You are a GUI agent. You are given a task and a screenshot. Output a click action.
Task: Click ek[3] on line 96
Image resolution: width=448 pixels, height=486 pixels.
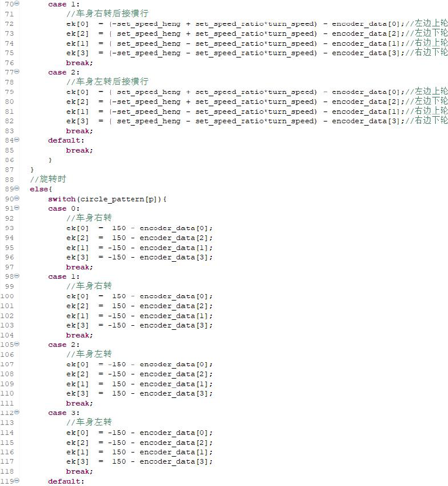[77, 257]
